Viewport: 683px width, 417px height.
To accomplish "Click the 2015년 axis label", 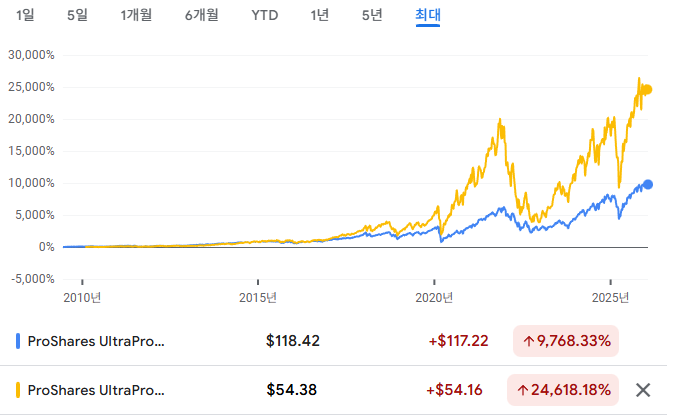I will (x=258, y=298).
